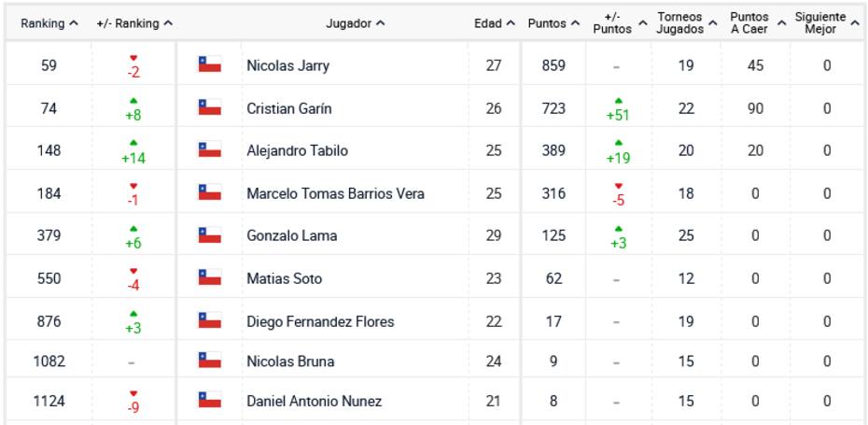Sort by Edad column header
Viewport: 868px width, 425px height.
tap(494, 23)
